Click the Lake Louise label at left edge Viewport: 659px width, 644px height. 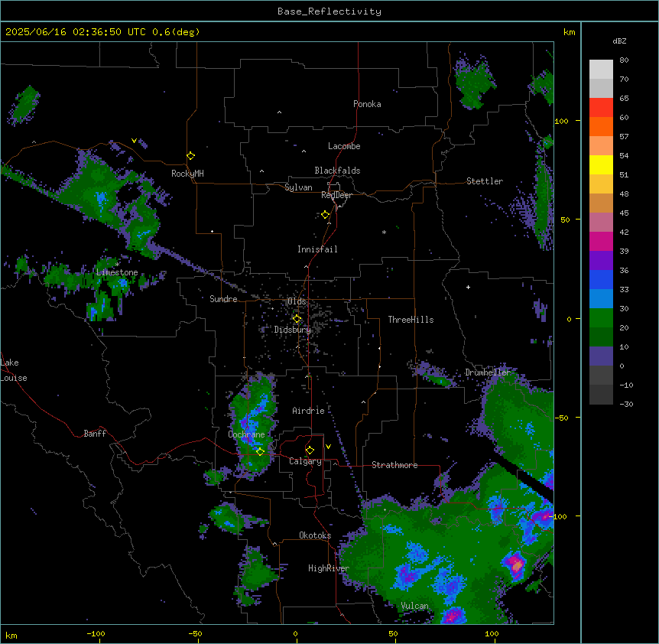click(14, 370)
